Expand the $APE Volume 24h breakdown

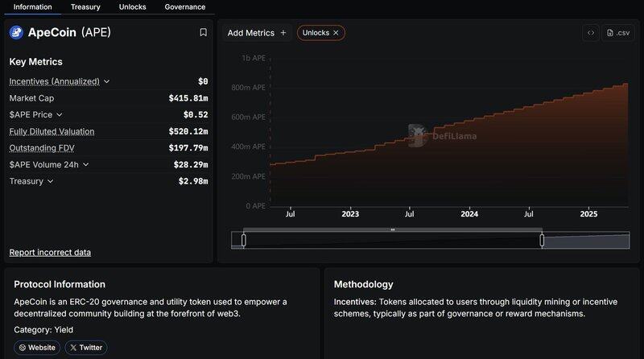click(x=85, y=164)
